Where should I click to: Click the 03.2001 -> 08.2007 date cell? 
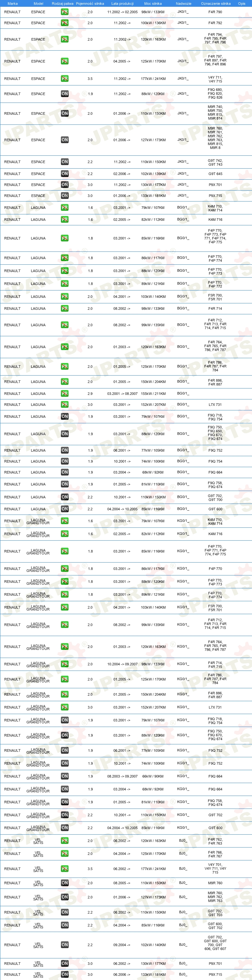122,393
